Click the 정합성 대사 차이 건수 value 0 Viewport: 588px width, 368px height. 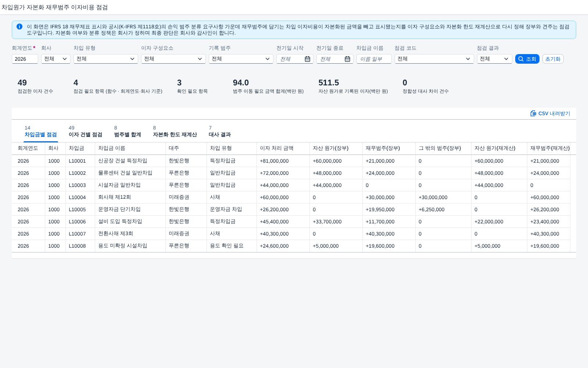(405, 82)
